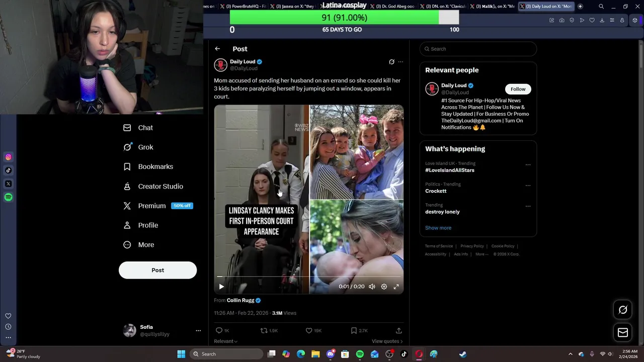Viewport: 644px width, 362px height.
Task: Click the Windows taskbar Search box
Action: pyautogui.click(x=227, y=354)
